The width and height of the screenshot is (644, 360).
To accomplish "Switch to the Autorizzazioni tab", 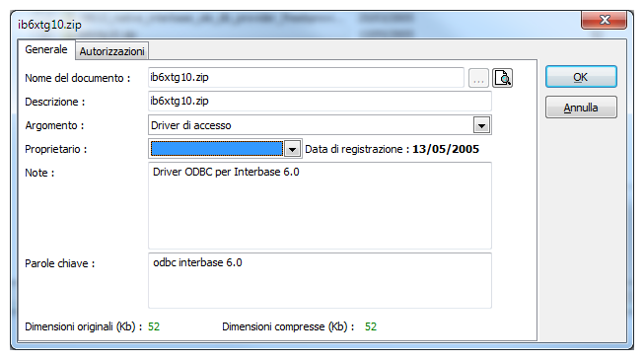I will (111, 51).
